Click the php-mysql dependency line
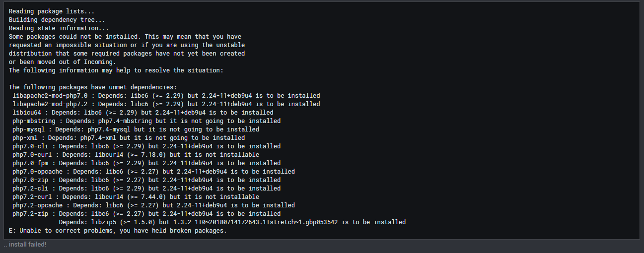 [x=136, y=129]
